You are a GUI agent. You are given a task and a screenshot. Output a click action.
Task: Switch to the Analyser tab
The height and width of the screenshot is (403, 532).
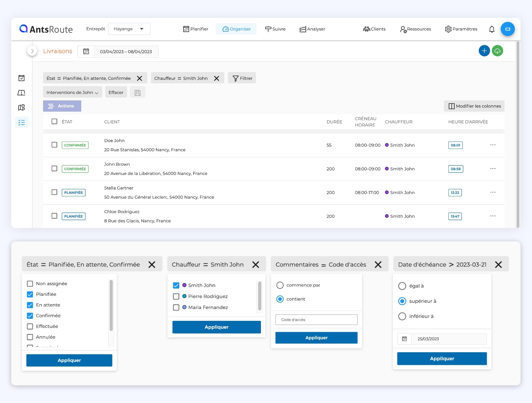312,29
